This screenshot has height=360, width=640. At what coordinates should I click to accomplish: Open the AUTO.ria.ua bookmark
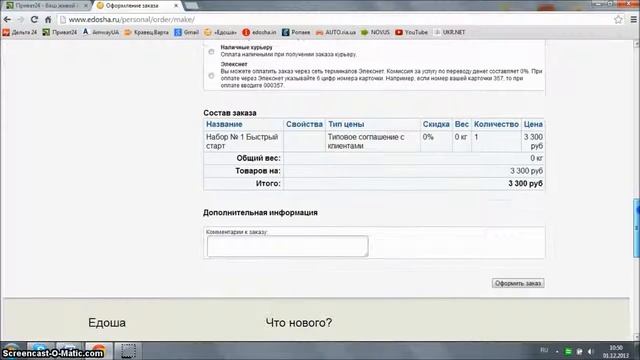[336, 32]
